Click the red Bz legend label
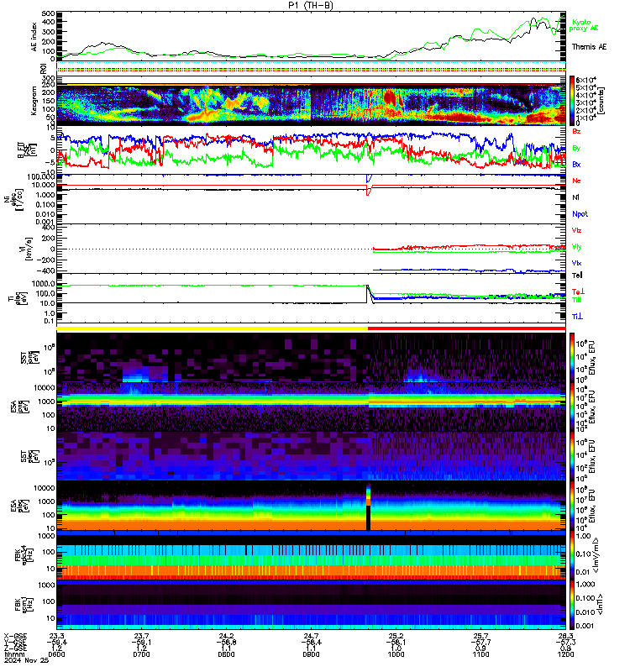 click(576, 131)
